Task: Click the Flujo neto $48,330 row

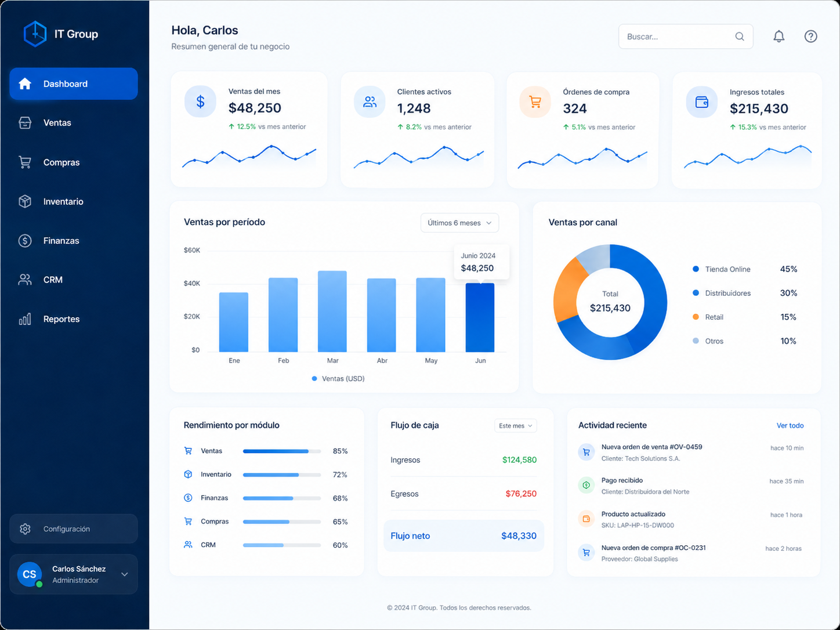Action: coord(464,536)
